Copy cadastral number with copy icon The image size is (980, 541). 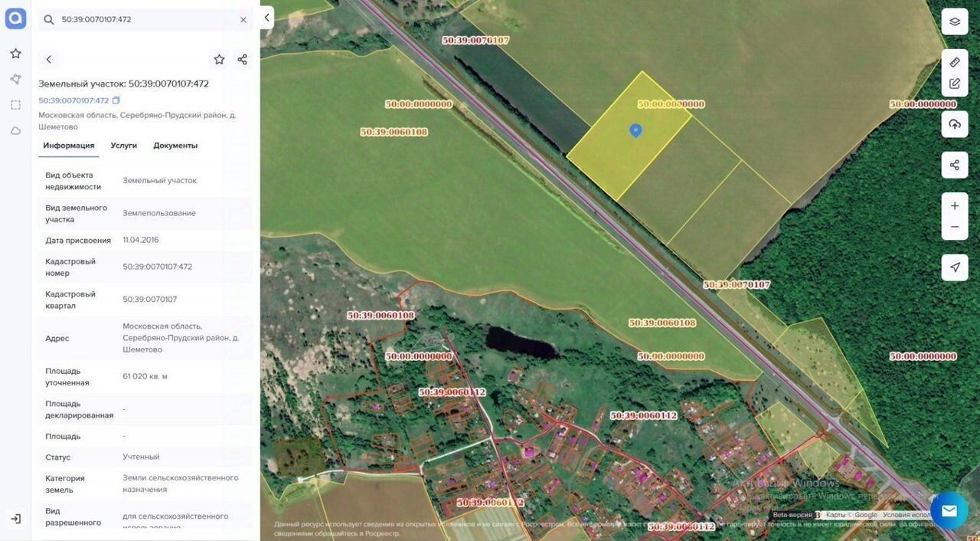tap(116, 100)
